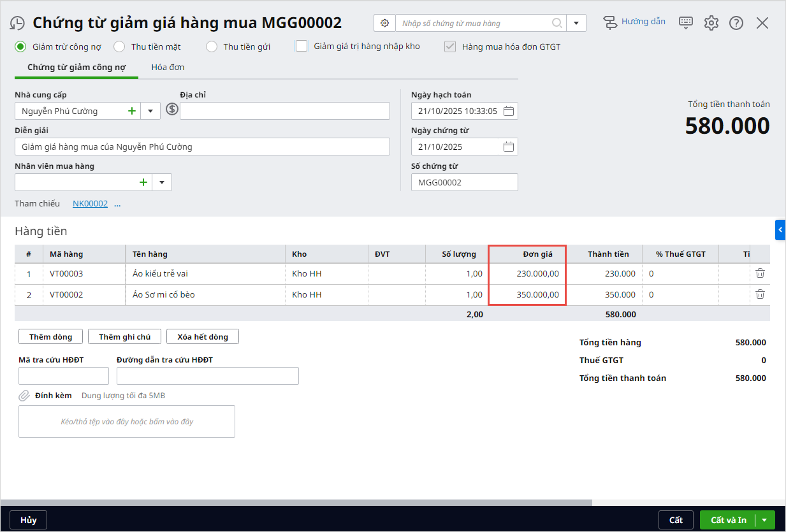
Task: Enable Giảm giá trị hàng nhập kho checkbox
Action: [x=302, y=46]
